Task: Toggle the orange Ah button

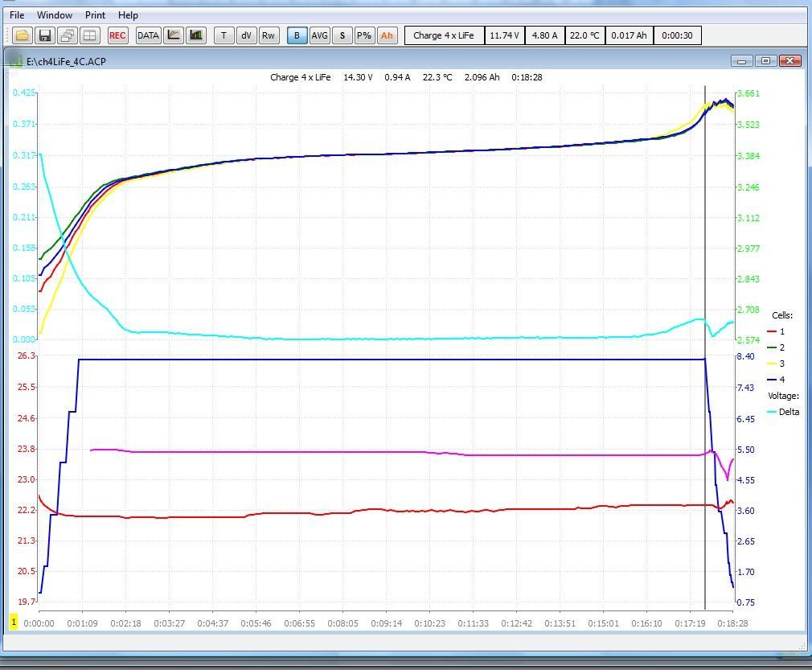Action: pos(387,35)
